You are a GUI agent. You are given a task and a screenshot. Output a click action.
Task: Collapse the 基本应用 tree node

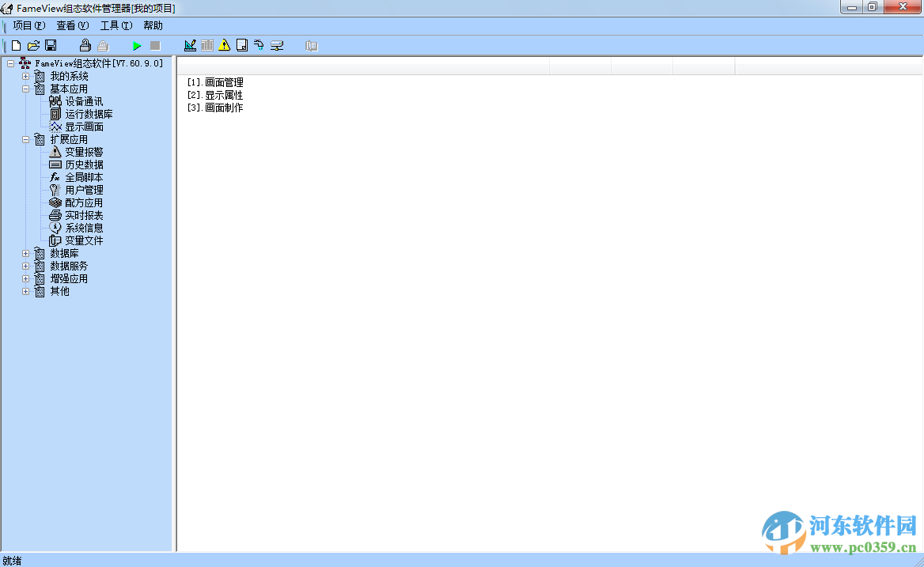[x=25, y=89]
